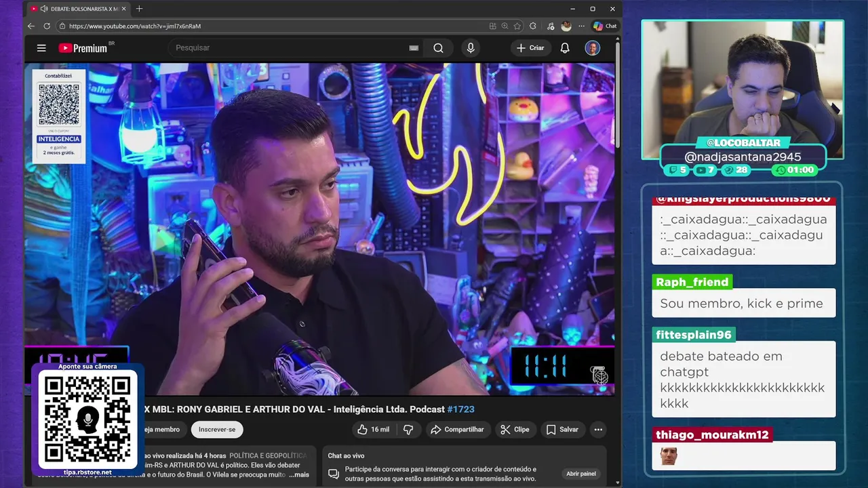Image resolution: width=868 pixels, height=488 pixels.
Task: Click the Contabilizei QR code in the video
Action: tap(59, 104)
